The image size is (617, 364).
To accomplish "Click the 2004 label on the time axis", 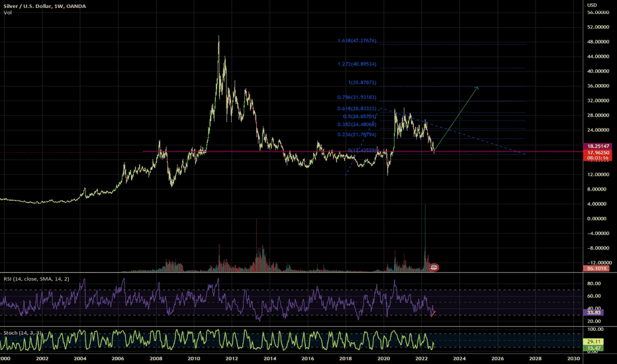I will pos(80,359).
